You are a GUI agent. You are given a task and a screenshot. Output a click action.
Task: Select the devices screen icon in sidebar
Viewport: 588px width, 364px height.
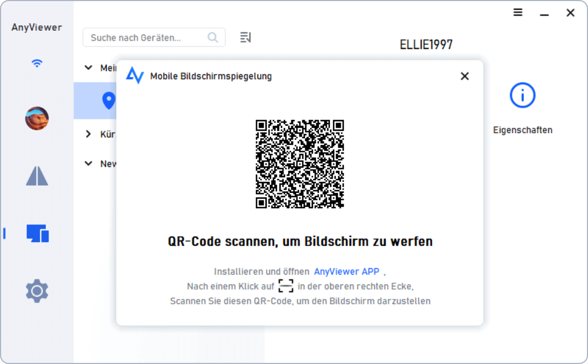pyautogui.click(x=38, y=233)
